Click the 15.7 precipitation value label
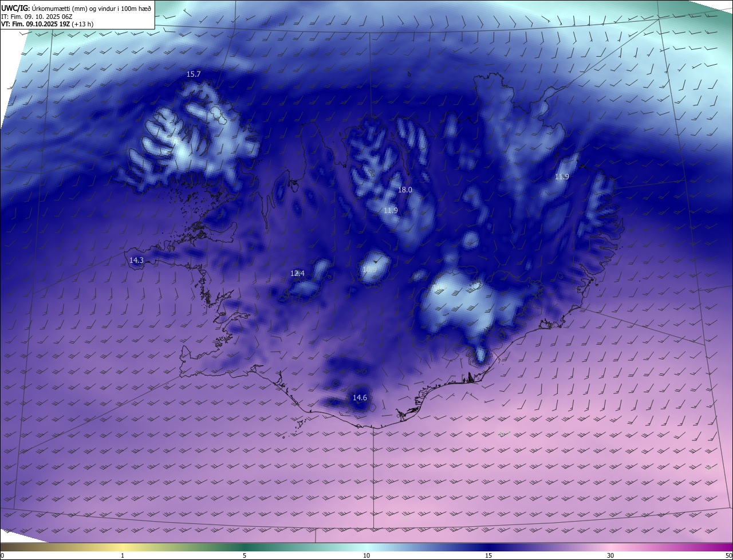Viewport: 733px width, 560px height. pyautogui.click(x=194, y=74)
